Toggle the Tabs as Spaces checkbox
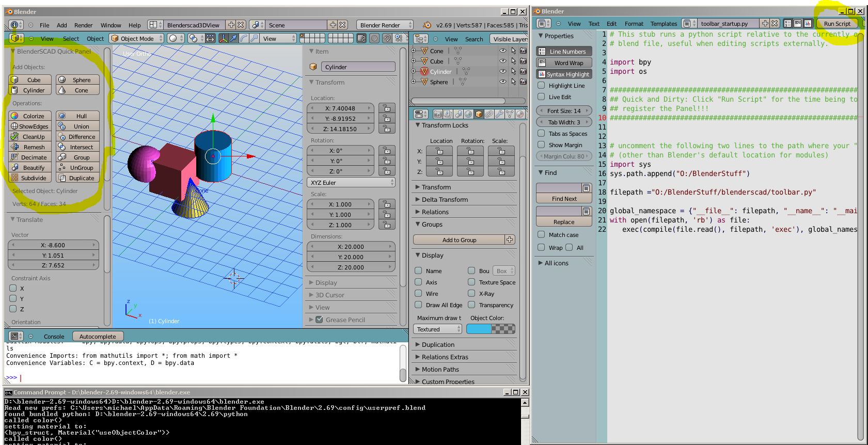Image resolution: width=868 pixels, height=445 pixels. pos(541,133)
